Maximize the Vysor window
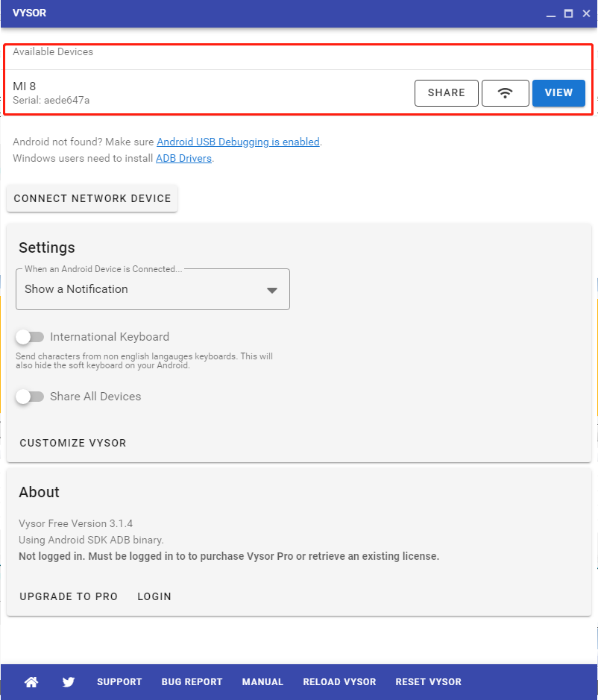Image resolution: width=598 pixels, height=700 pixels. (x=568, y=13)
